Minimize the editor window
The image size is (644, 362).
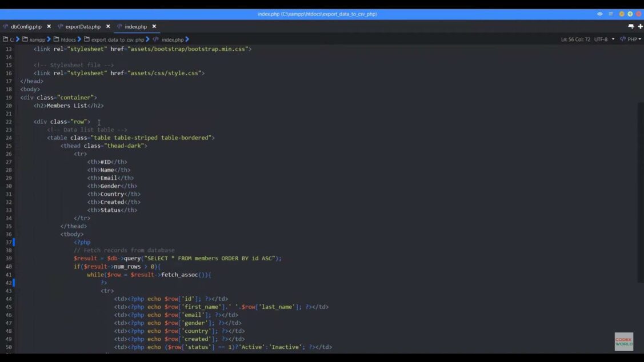621,14
